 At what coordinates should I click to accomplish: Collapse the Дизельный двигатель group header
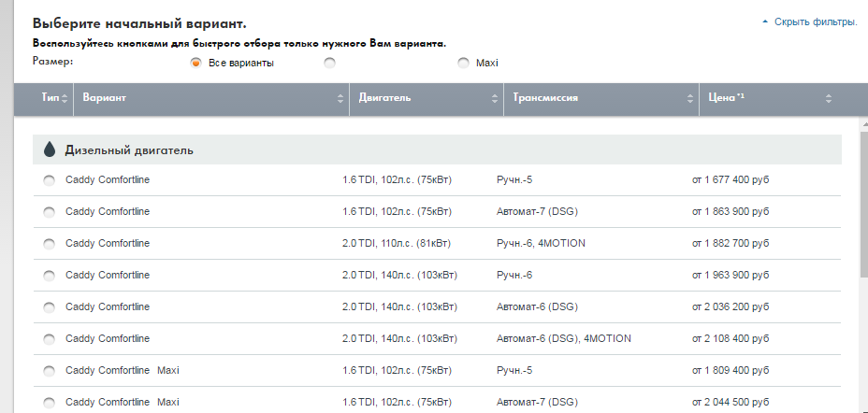click(437, 150)
